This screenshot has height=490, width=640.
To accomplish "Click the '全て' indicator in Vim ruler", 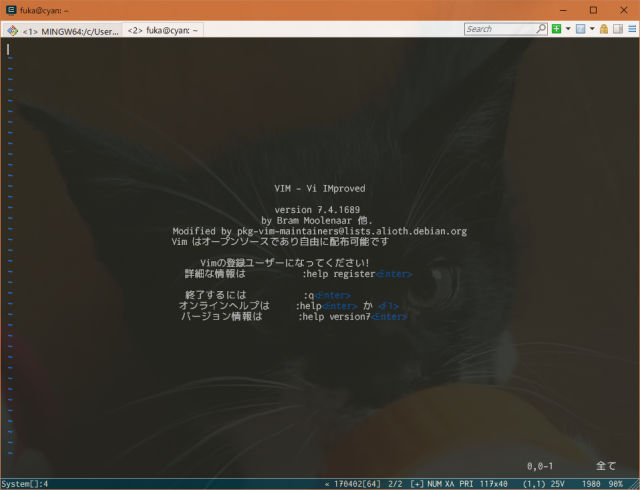I will point(606,466).
